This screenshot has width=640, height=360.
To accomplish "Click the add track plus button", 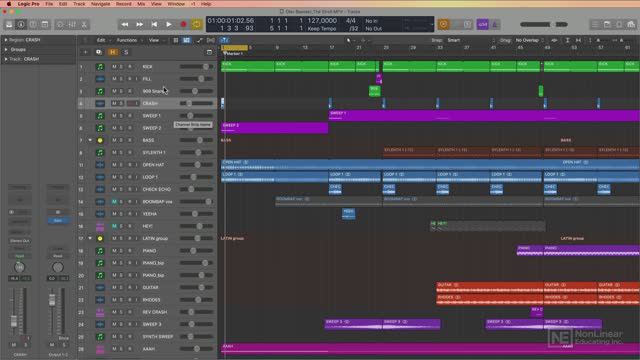I will pyautogui.click(x=86, y=52).
